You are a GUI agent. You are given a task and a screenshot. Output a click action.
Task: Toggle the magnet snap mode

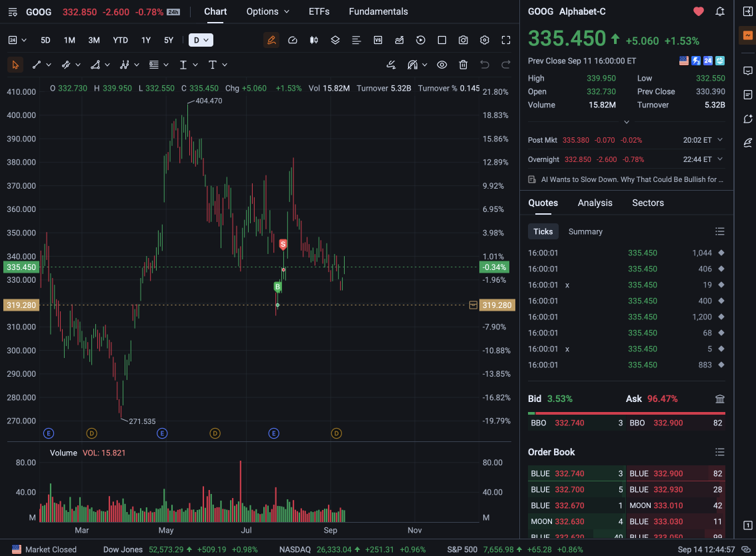[413, 65]
